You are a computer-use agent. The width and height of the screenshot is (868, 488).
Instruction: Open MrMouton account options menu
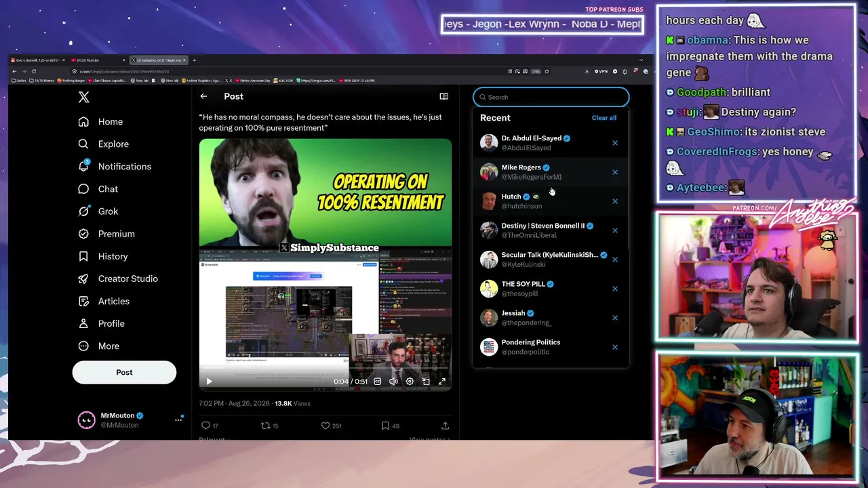[x=178, y=420]
